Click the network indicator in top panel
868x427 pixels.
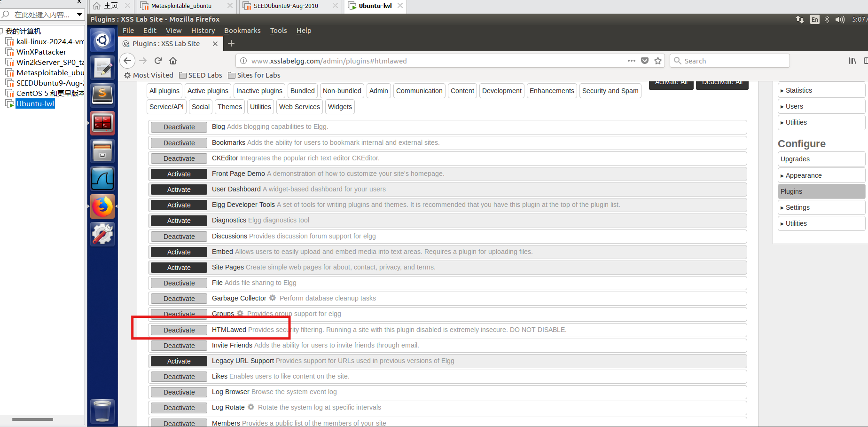pyautogui.click(x=800, y=19)
